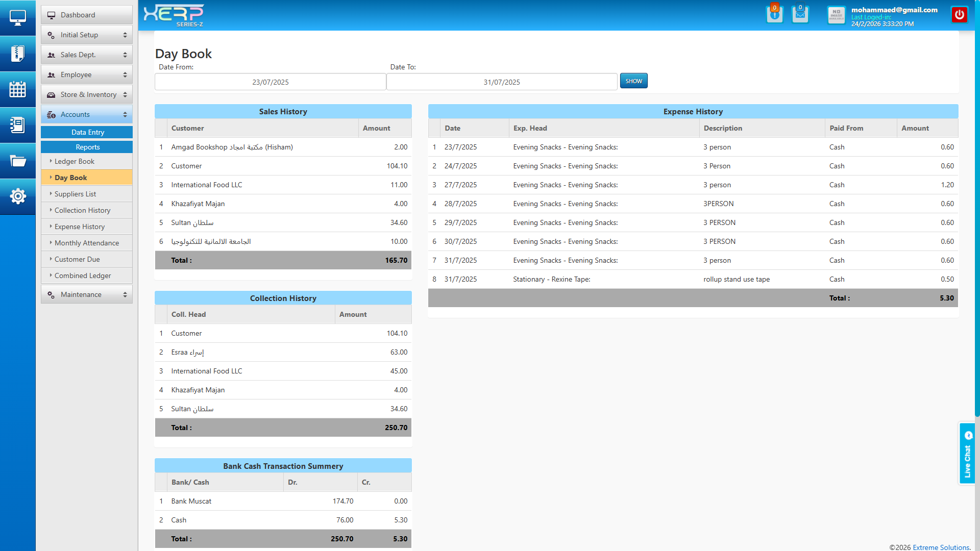Click the Date From input field

click(x=270, y=82)
